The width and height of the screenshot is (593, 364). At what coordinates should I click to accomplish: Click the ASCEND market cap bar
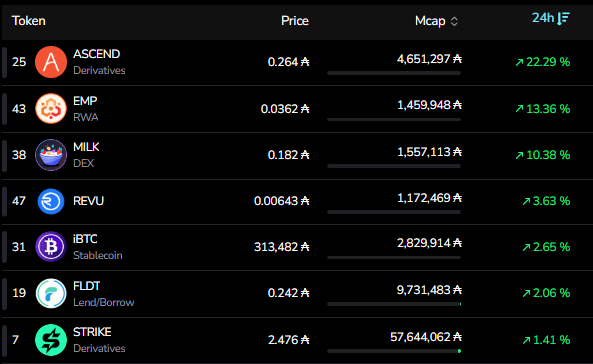[x=394, y=73]
